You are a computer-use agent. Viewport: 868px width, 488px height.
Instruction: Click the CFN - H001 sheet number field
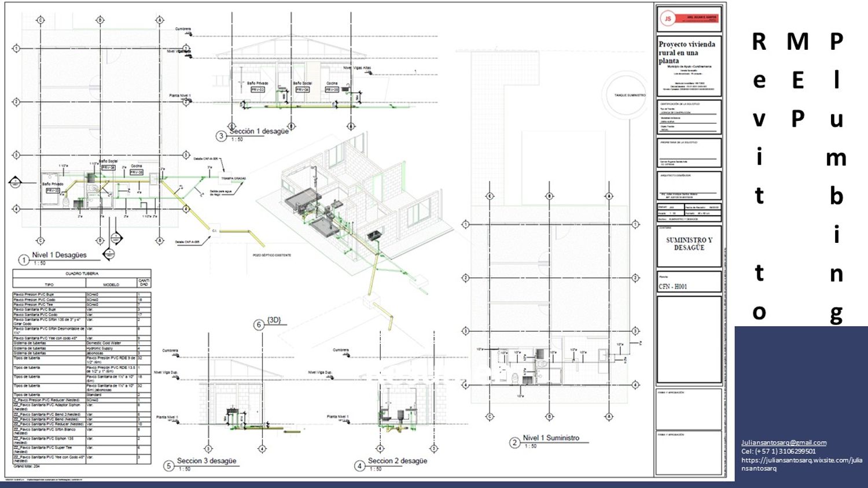coord(673,286)
